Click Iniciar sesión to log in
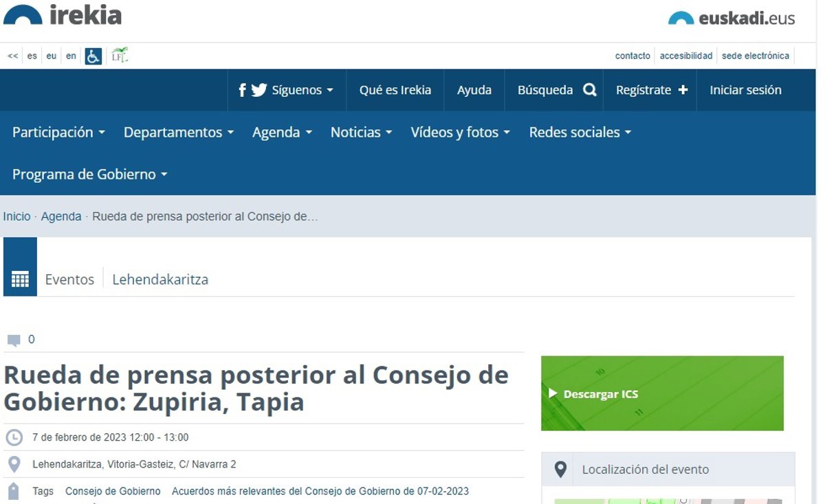Screen dimensions: 825x504 point(745,90)
